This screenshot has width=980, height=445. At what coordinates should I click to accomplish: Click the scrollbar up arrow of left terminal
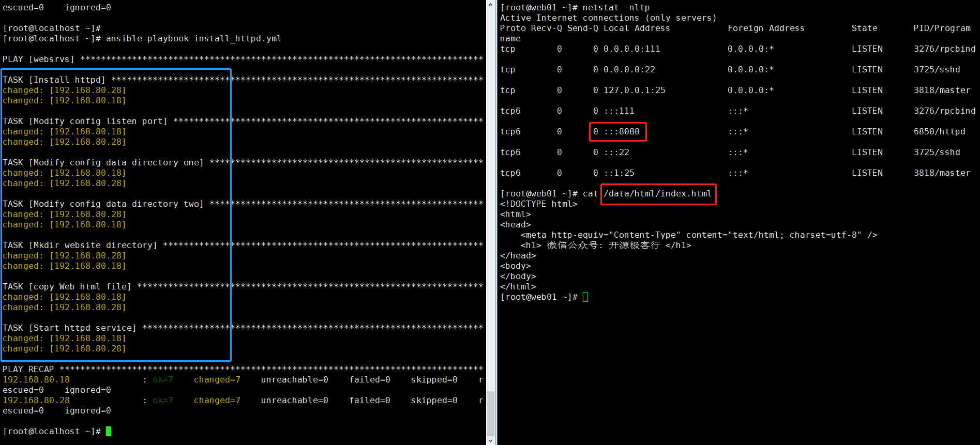coord(490,5)
